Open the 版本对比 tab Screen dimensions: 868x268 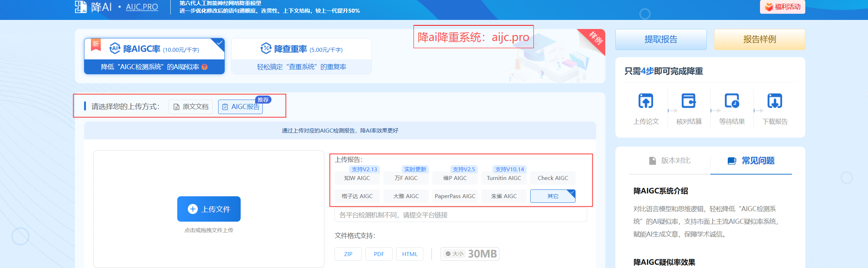pyautogui.click(x=669, y=161)
